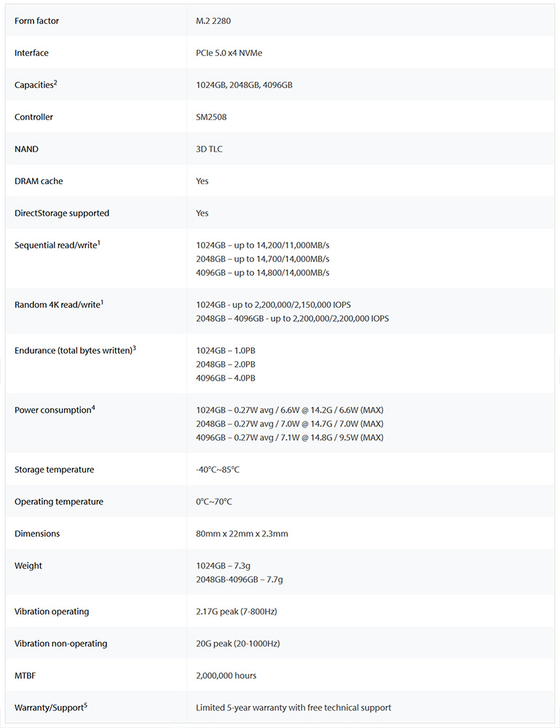Click the 80mm x 22mm x 2.3mm dimensions
This screenshot has height=728, width=560.
point(242,534)
